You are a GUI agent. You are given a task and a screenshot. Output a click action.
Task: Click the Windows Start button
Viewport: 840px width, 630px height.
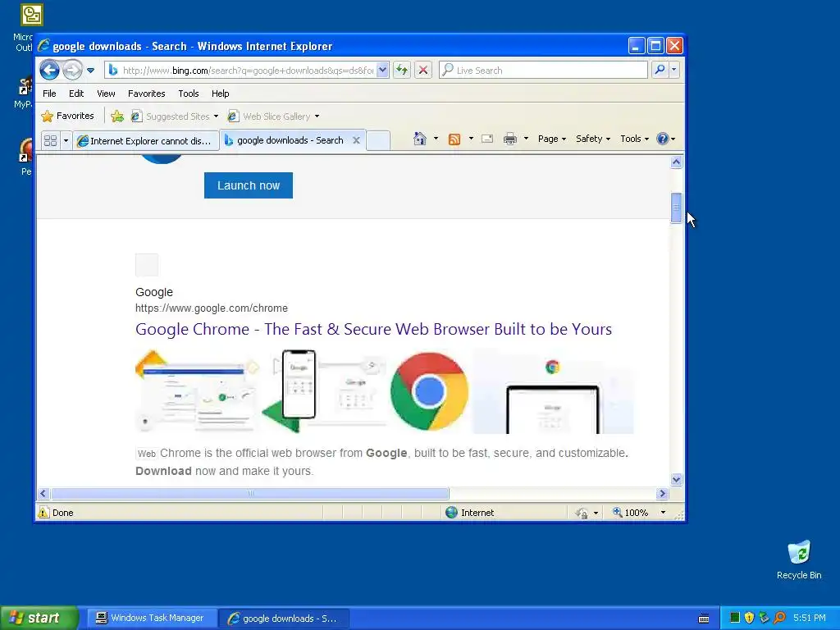pyautogui.click(x=39, y=618)
